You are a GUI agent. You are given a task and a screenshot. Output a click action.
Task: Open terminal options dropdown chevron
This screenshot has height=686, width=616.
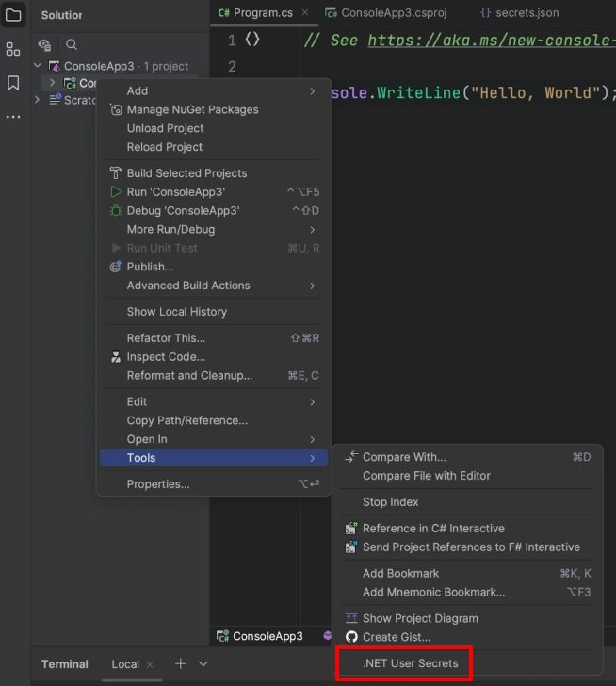[203, 663]
